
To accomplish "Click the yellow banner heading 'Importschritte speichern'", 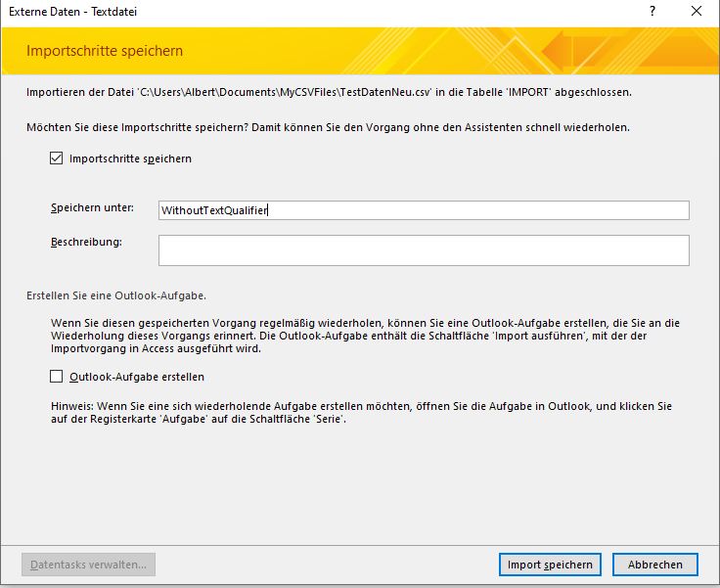I will coord(105,51).
